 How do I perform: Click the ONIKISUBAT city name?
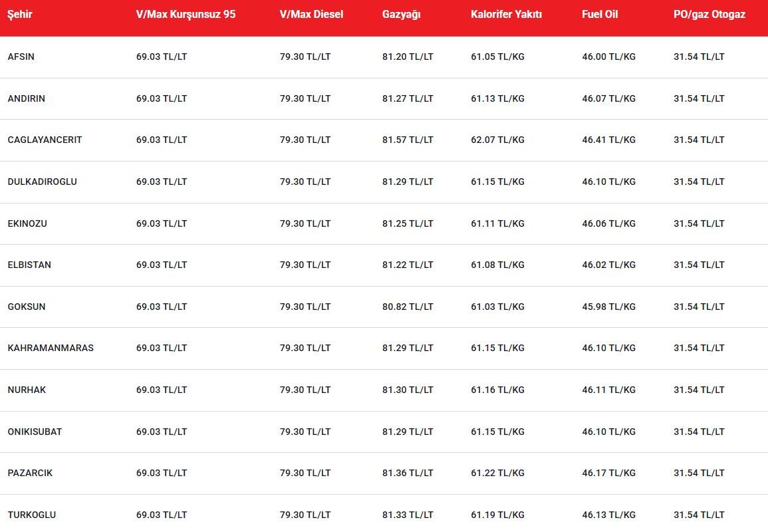tap(35, 432)
